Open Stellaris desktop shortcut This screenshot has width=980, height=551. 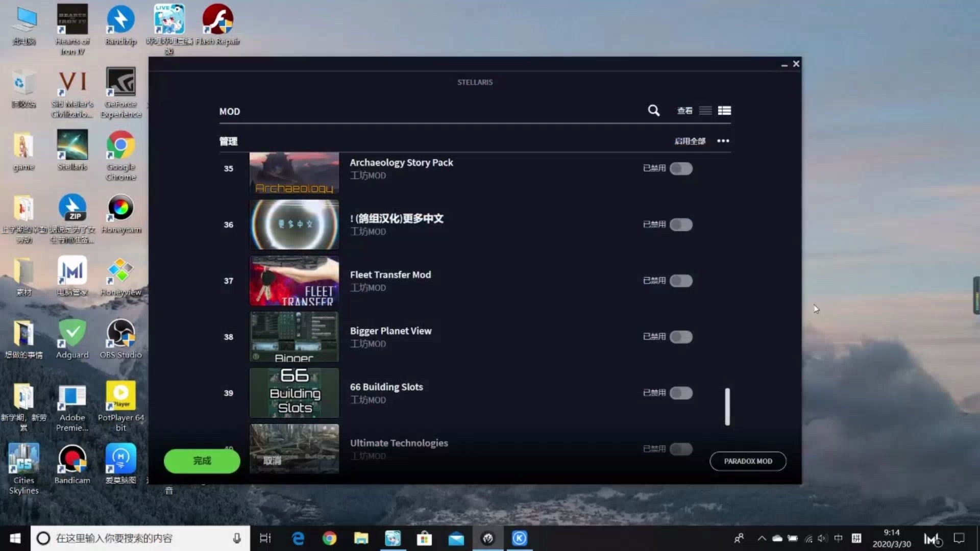coord(72,151)
